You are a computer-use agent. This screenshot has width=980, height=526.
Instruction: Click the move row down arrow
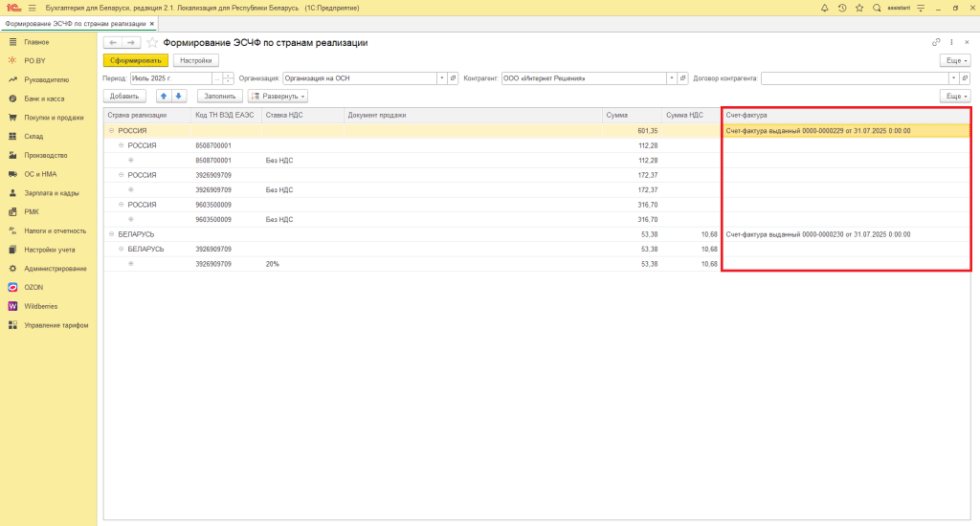point(178,96)
